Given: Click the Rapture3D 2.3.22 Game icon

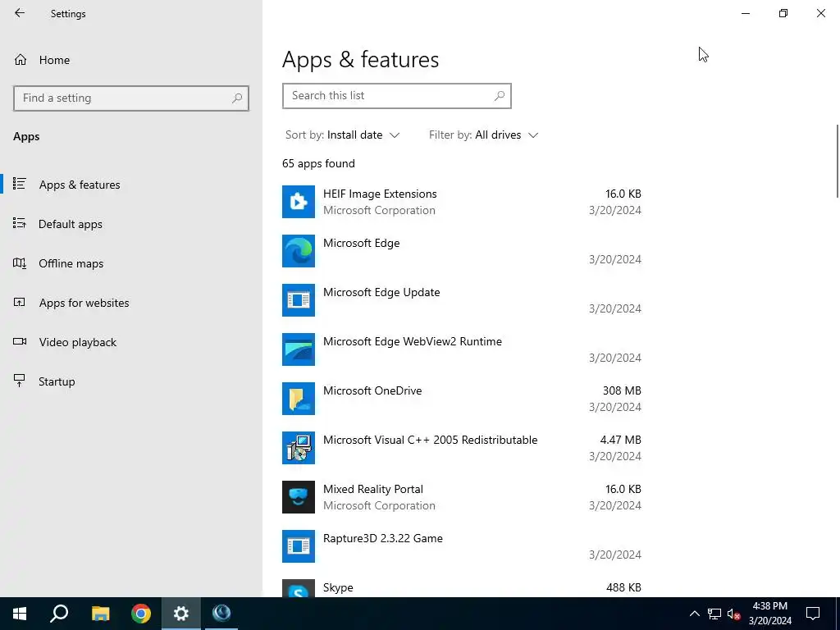Looking at the screenshot, I should (x=299, y=546).
